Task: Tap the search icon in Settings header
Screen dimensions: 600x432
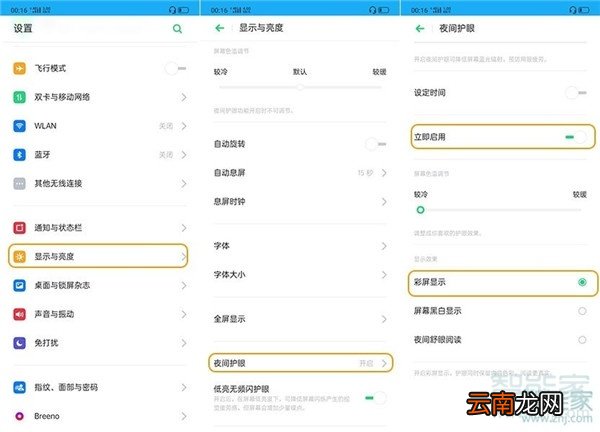Action: tap(177, 28)
